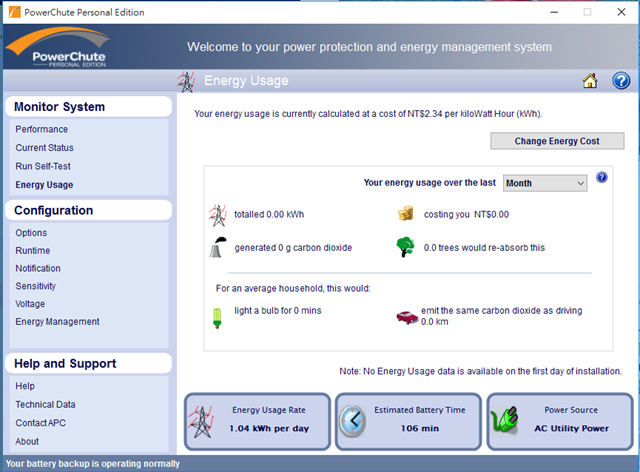Open Energy Management settings
Viewport: 640px width, 472px height.
coord(57,322)
